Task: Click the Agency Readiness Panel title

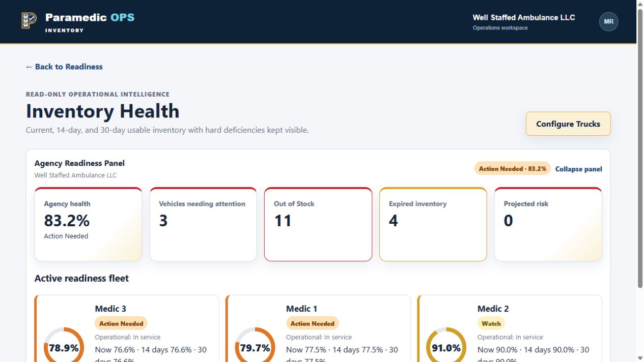Action: (x=79, y=163)
